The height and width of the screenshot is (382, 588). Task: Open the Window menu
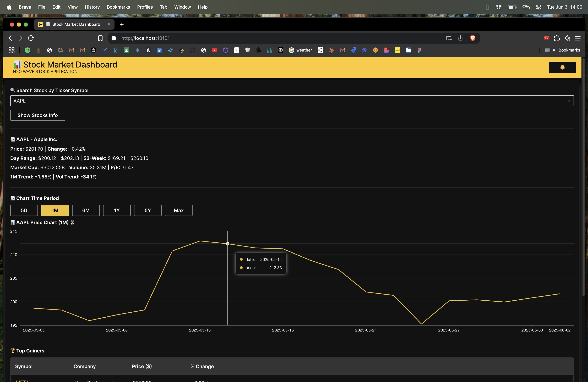[182, 7]
